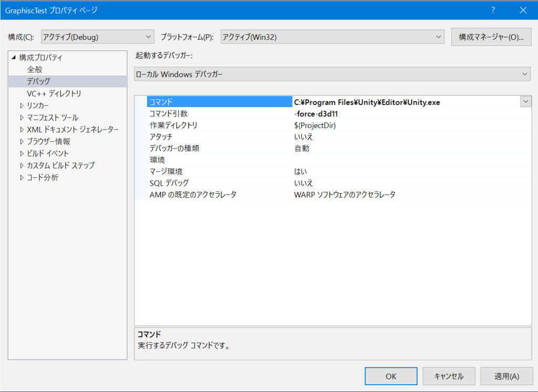Image resolution: width=538 pixels, height=392 pixels.
Task: Click the 適用(A) apply button
Action: point(506,376)
